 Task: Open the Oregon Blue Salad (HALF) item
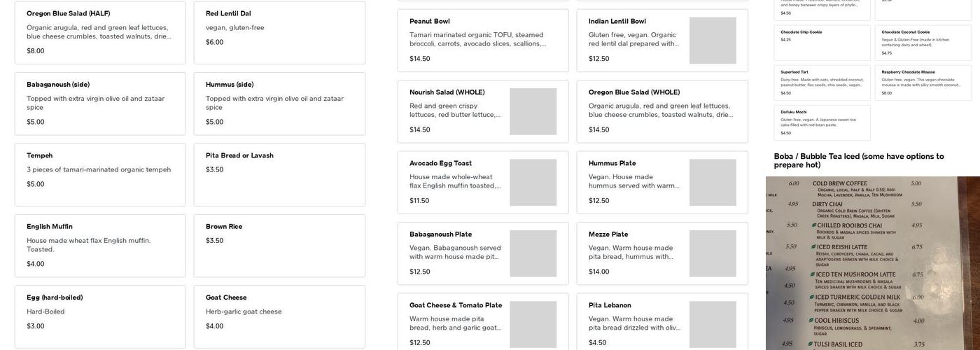pos(100,32)
